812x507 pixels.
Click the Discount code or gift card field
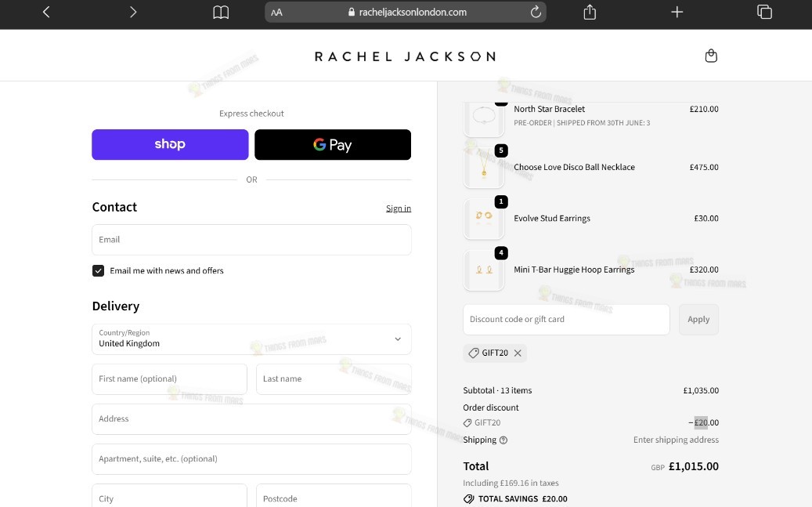(x=566, y=320)
